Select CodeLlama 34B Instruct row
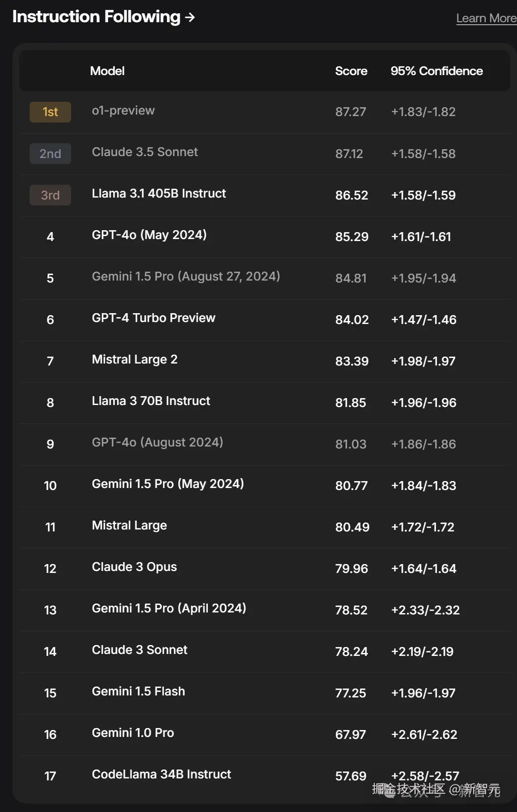517x812 pixels. pos(161,774)
